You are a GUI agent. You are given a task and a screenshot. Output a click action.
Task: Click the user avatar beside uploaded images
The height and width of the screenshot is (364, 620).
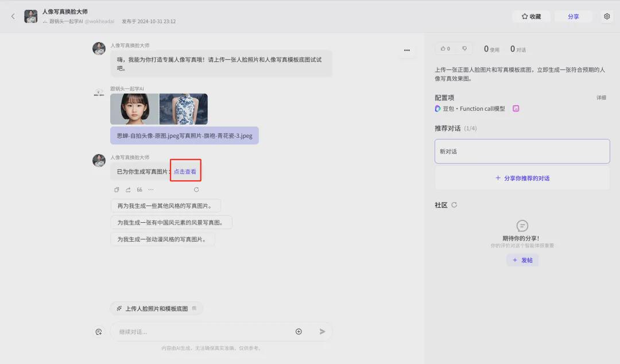(x=99, y=92)
